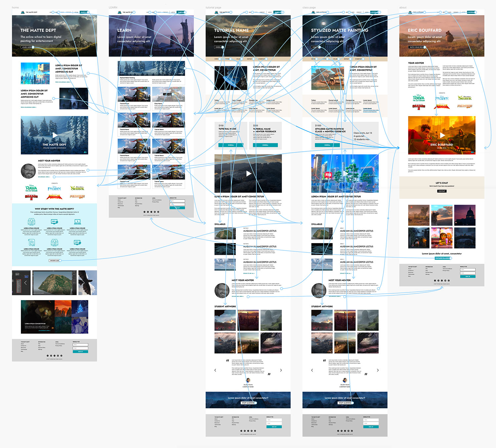
Task: Play the Eric Bouffard demo reel video
Action: click(x=442, y=135)
